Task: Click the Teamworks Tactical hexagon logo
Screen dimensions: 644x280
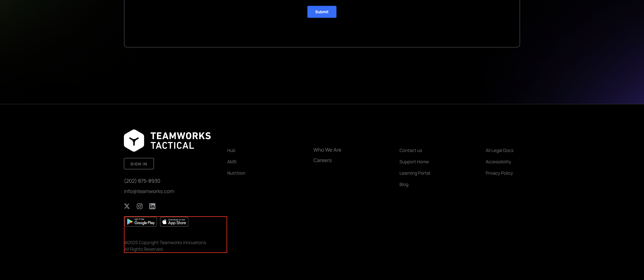Action: tap(134, 140)
